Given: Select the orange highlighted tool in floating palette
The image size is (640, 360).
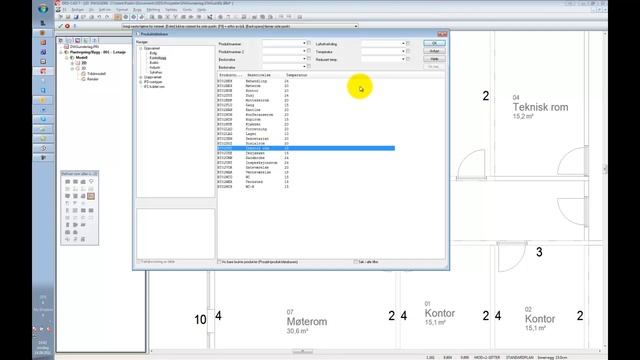Looking at the screenshot, I should coord(91,196).
